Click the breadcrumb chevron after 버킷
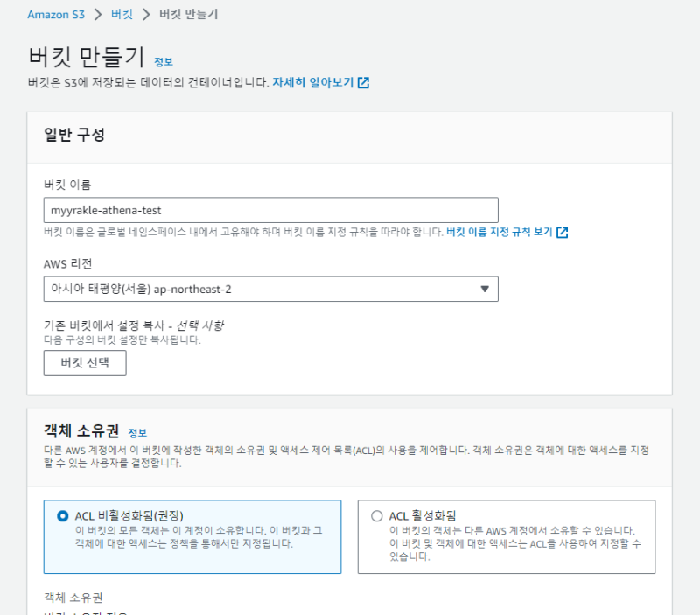This screenshot has height=615, width=700. 146,15
